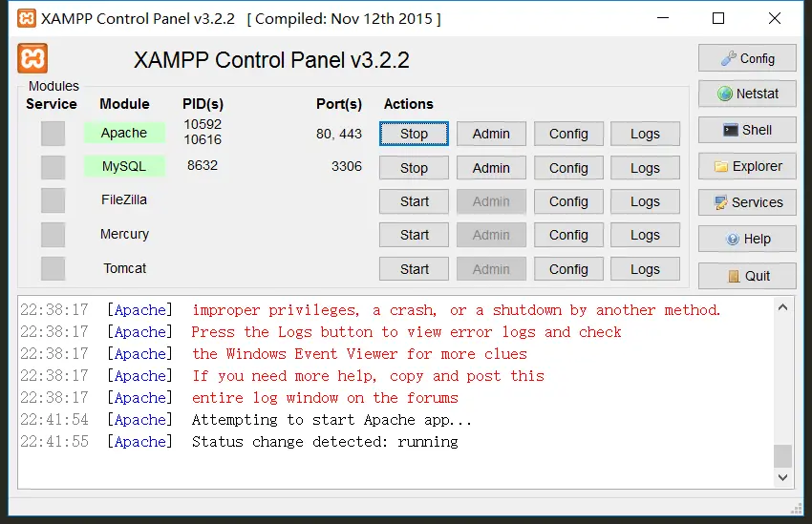Image resolution: width=812 pixels, height=524 pixels.
Task: Open the Apache Config menu
Action: 568,134
